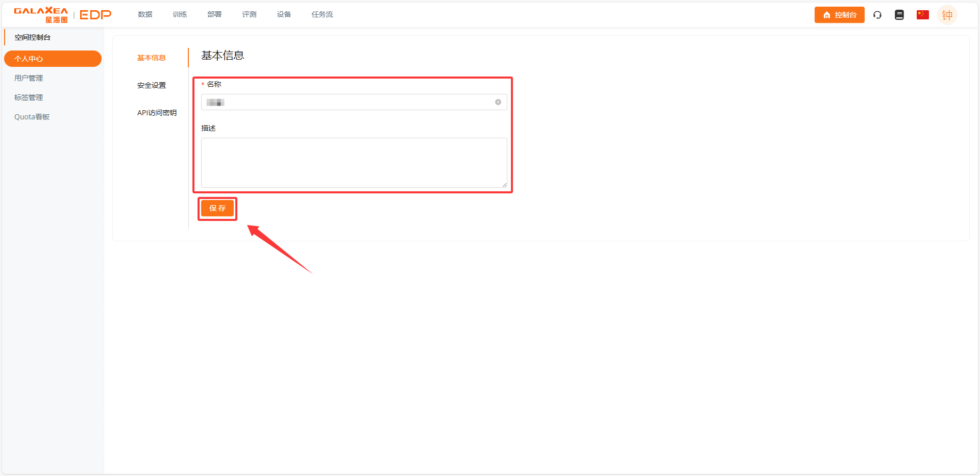Click the headset support icon
The image size is (980, 476).
[877, 15]
